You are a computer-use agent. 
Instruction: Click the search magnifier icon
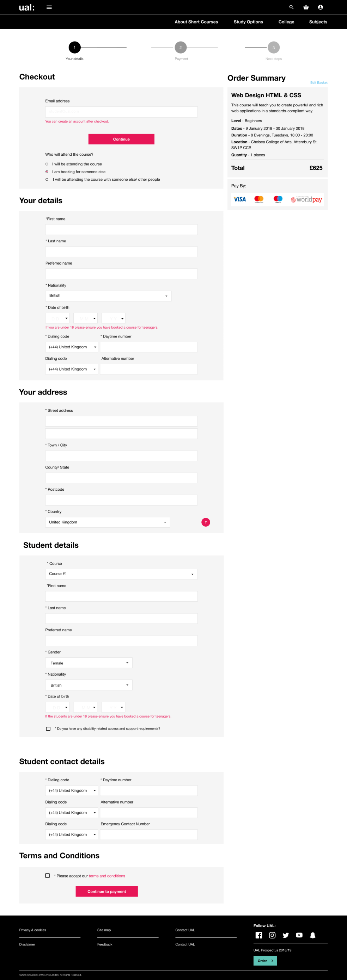[291, 7]
